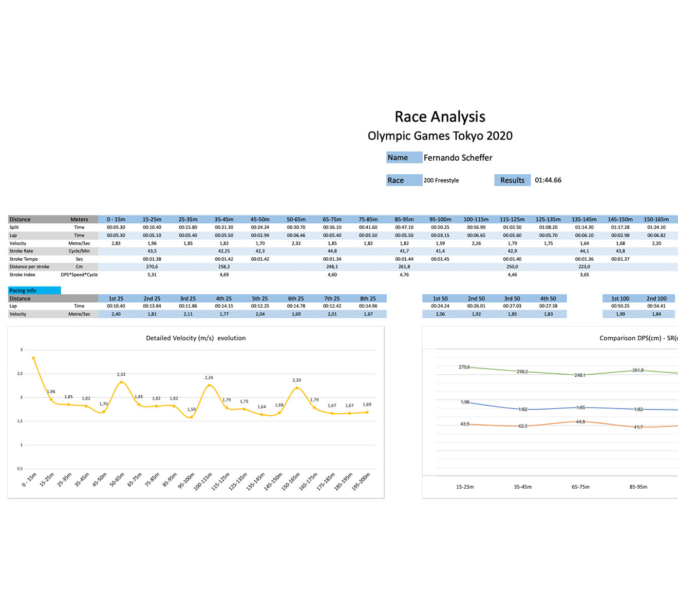678x616 pixels.
Task: Select the blue Results label cell
Action: [512, 180]
